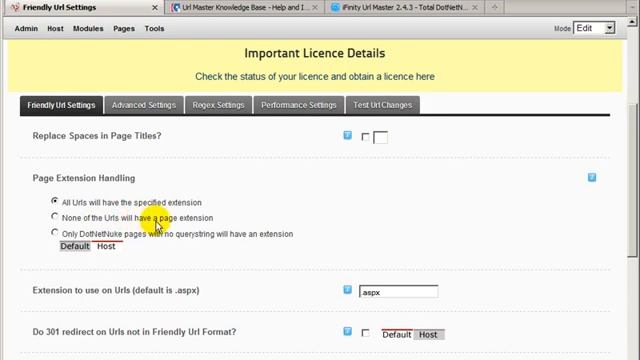Close the iFinity Url Master 2.4.3 tab
The height and width of the screenshot is (360, 640).
[x=475, y=7]
